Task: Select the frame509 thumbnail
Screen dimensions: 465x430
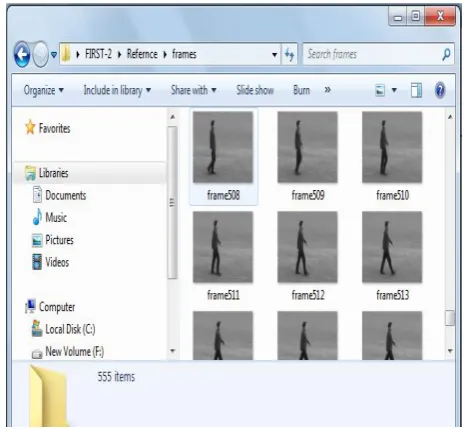Action: (x=307, y=147)
